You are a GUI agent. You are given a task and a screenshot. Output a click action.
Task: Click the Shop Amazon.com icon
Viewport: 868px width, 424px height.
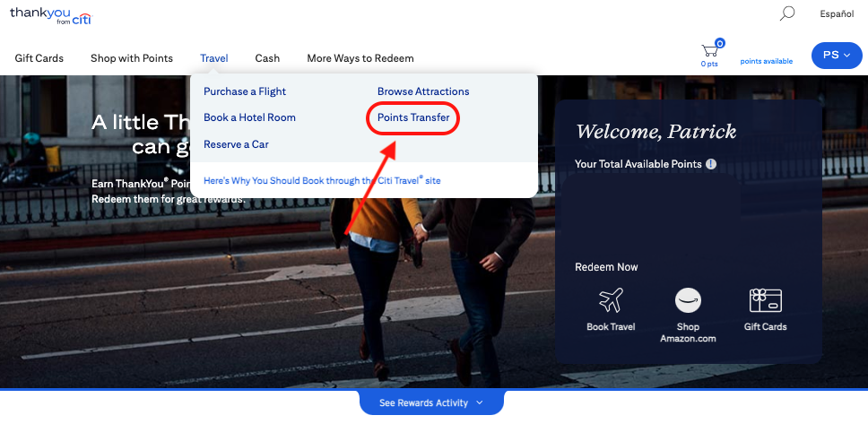688,301
